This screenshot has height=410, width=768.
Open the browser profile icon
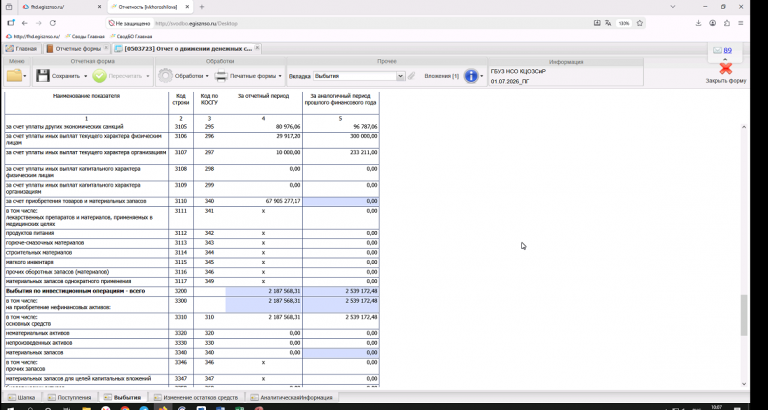coord(713,23)
